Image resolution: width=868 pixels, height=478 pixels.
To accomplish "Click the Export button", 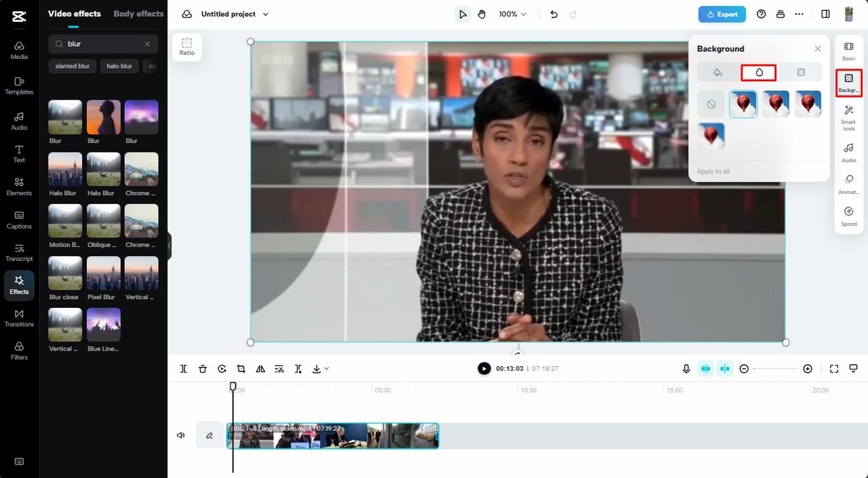I will pyautogui.click(x=722, y=14).
